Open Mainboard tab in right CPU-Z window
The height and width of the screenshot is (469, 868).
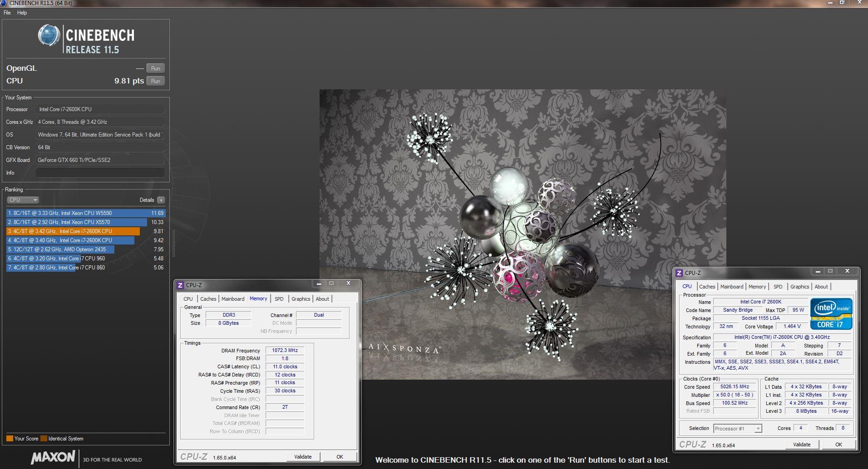click(x=732, y=287)
